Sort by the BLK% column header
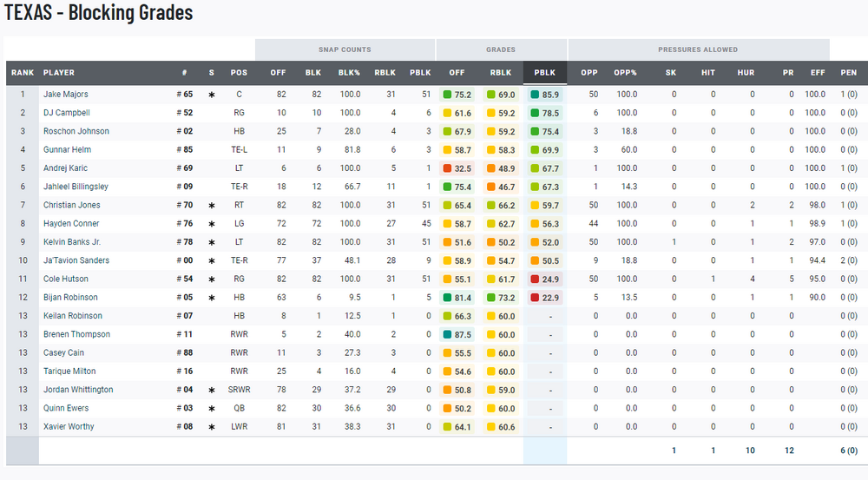 coord(350,73)
